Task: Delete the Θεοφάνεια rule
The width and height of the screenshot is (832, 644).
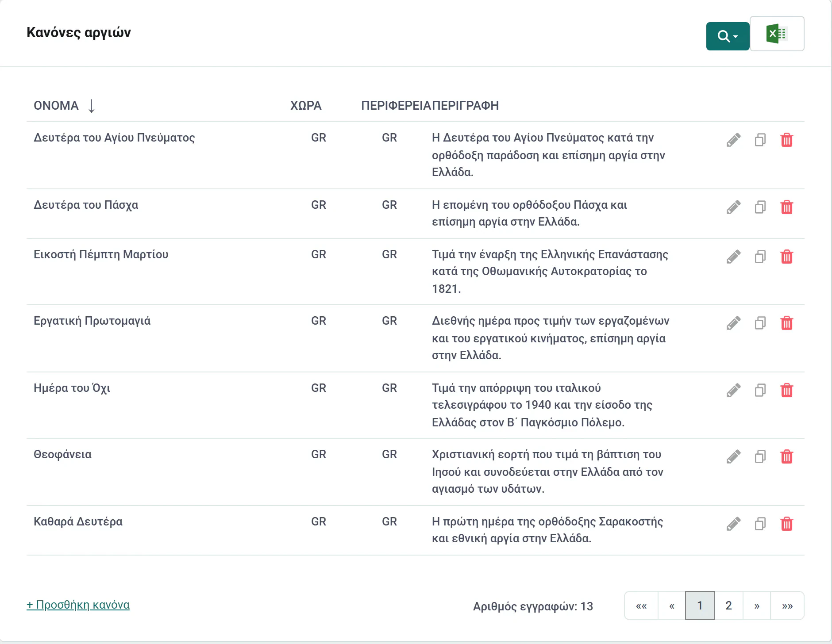Action: (786, 457)
